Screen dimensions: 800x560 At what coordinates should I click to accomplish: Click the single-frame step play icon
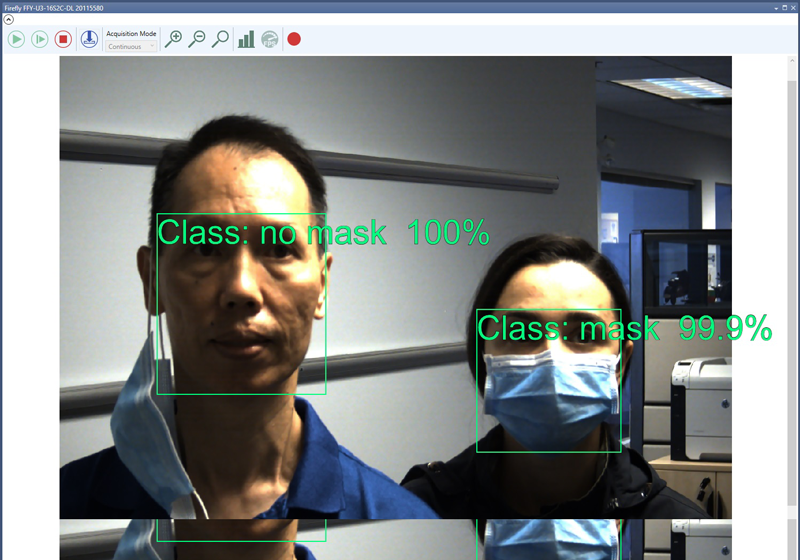click(40, 39)
